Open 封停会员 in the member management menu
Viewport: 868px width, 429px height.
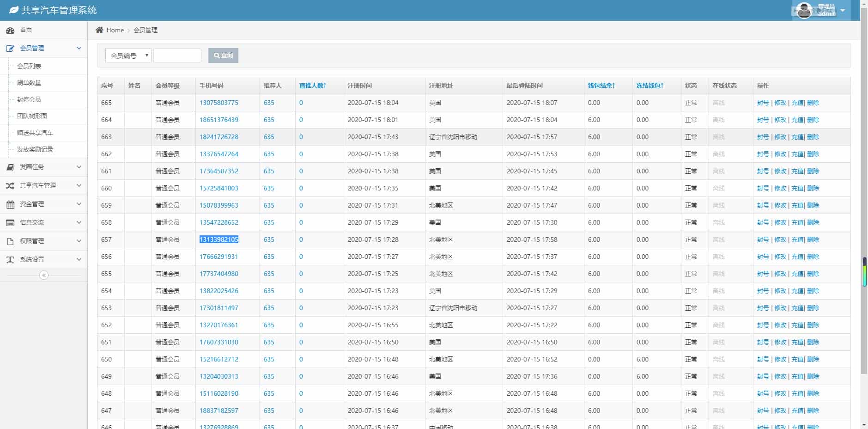tap(30, 99)
